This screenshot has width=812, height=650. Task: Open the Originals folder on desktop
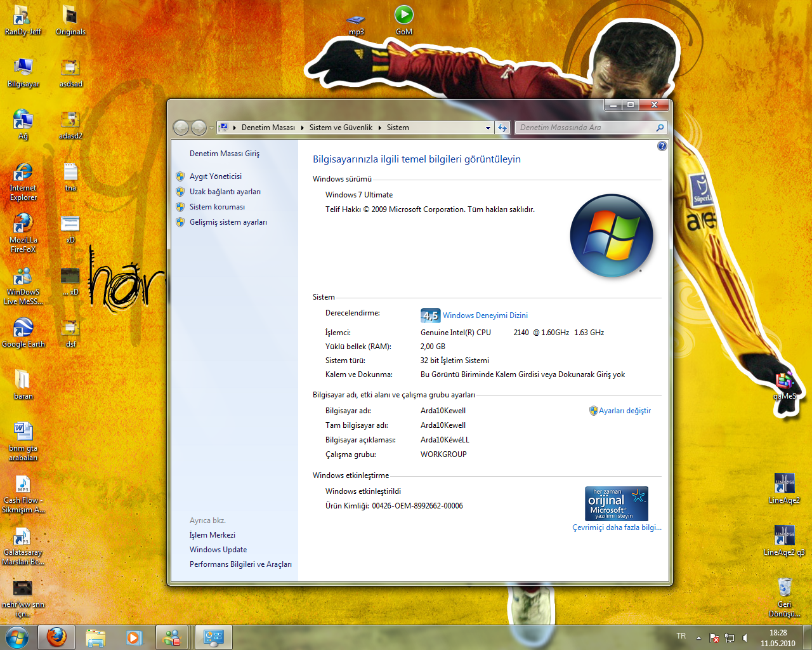[x=70, y=20]
